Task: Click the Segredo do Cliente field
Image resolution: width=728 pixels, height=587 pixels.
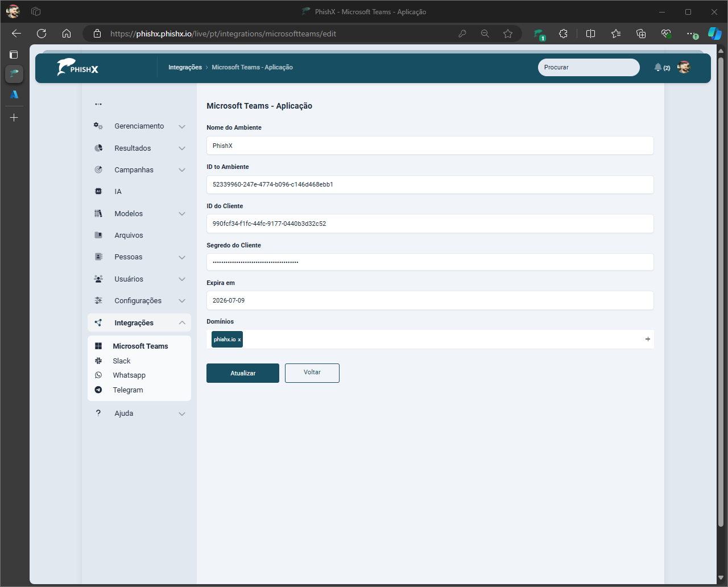Action: pos(430,262)
